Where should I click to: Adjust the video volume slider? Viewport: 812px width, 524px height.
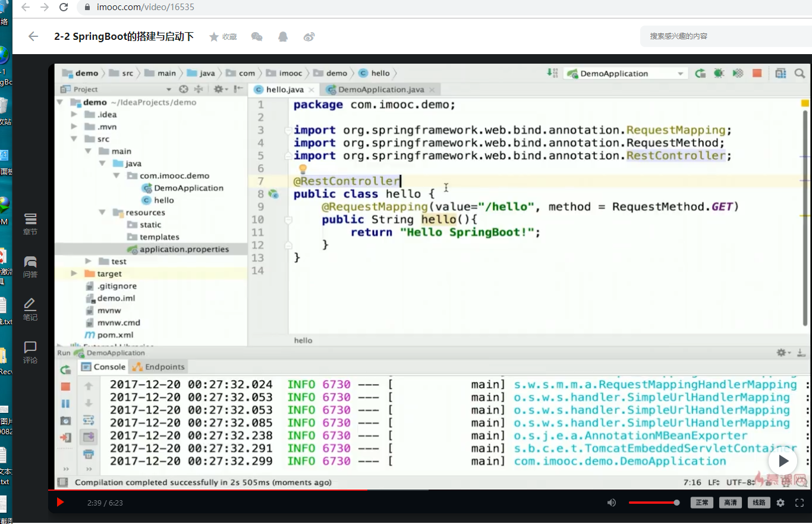pos(654,503)
